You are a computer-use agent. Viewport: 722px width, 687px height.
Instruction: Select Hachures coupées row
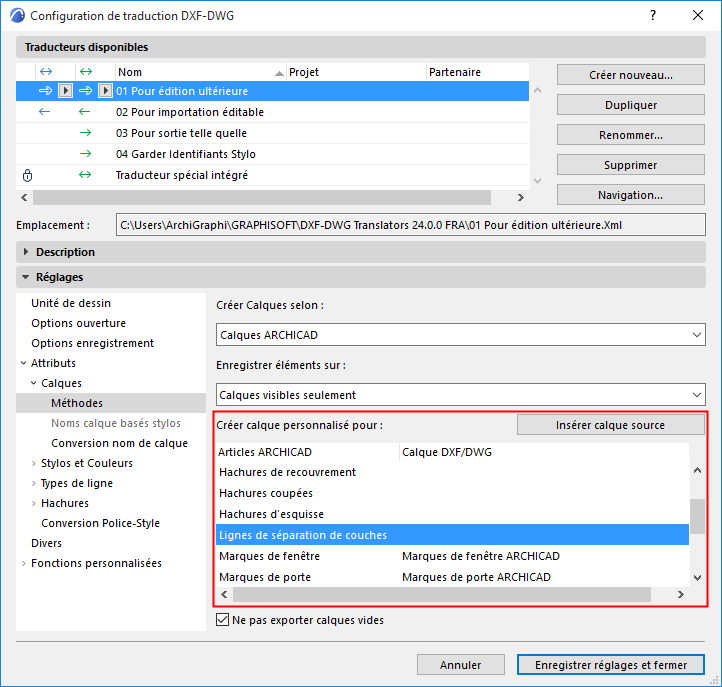[453, 493]
